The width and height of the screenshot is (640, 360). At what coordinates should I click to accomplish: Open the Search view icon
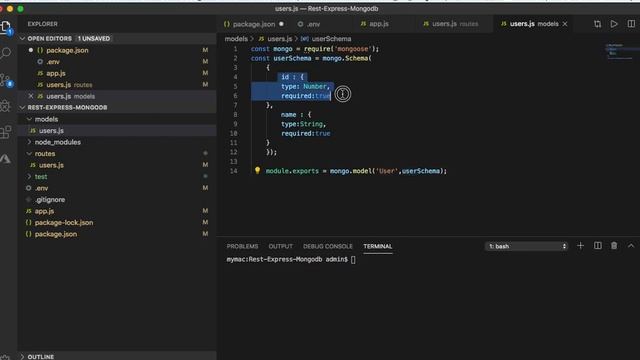pyautogui.click(x=6, y=53)
